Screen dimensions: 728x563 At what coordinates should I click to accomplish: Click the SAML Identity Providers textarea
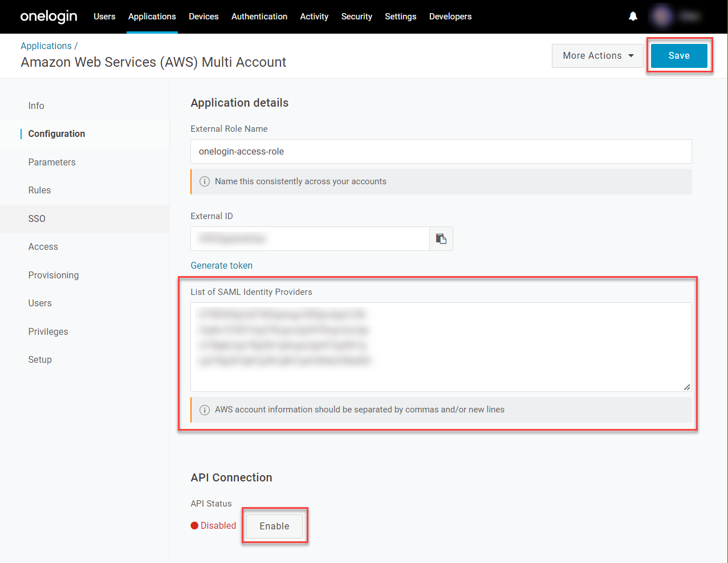pyautogui.click(x=441, y=347)
